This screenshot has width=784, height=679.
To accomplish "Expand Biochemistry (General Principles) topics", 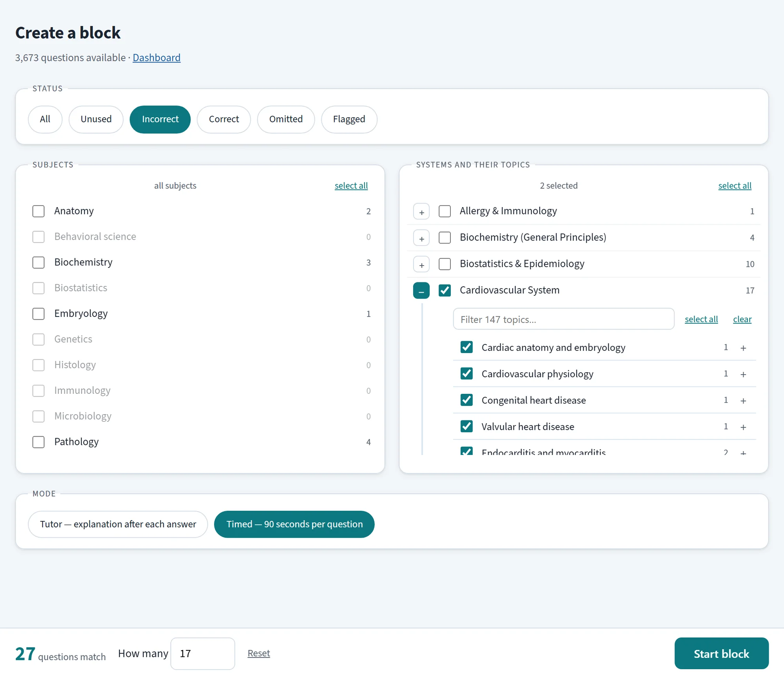I will 421,238.
